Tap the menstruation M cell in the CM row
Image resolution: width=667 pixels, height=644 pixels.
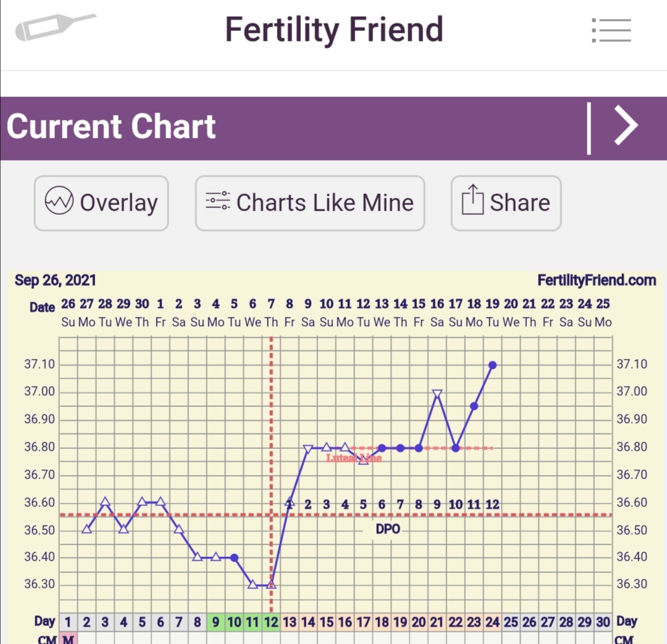click(68, 640)
